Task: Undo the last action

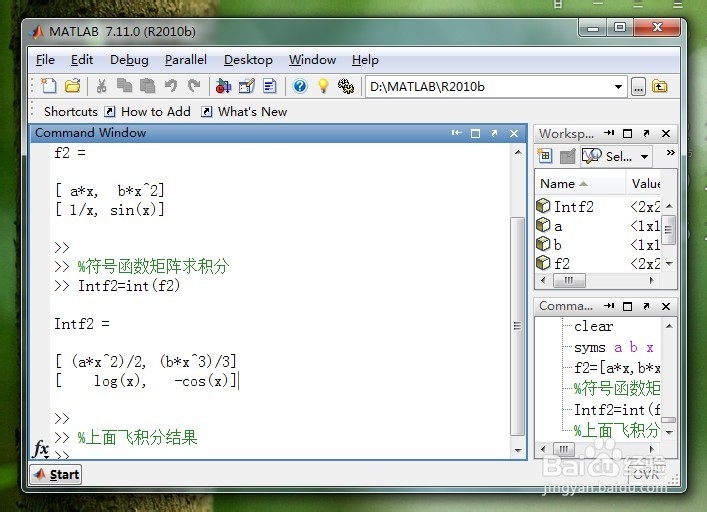Action: tap(170, 86)
